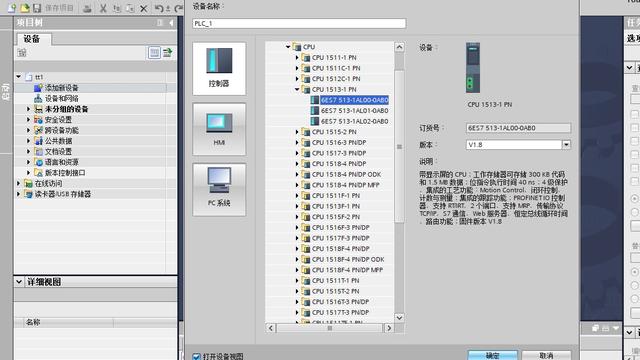Click device tree scroll down arrow
Image resolution: width=640 pixels, height=360 pixels.
click(399, 318)
